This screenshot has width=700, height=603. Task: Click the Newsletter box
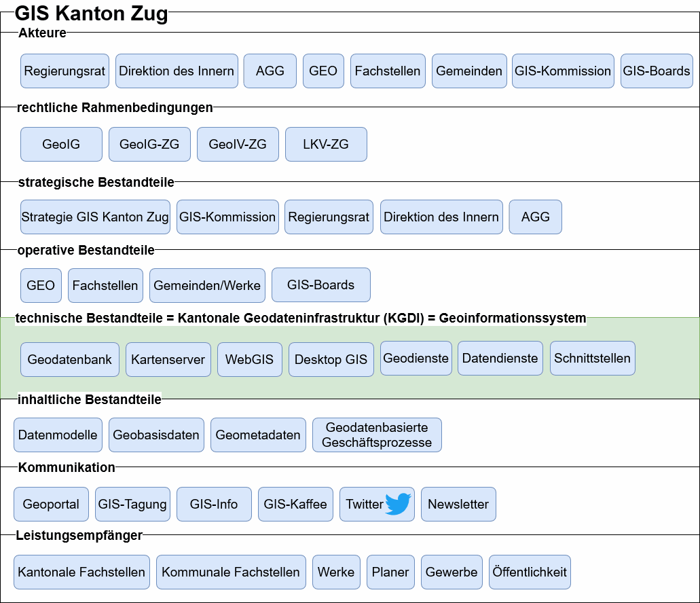(458, 504)
